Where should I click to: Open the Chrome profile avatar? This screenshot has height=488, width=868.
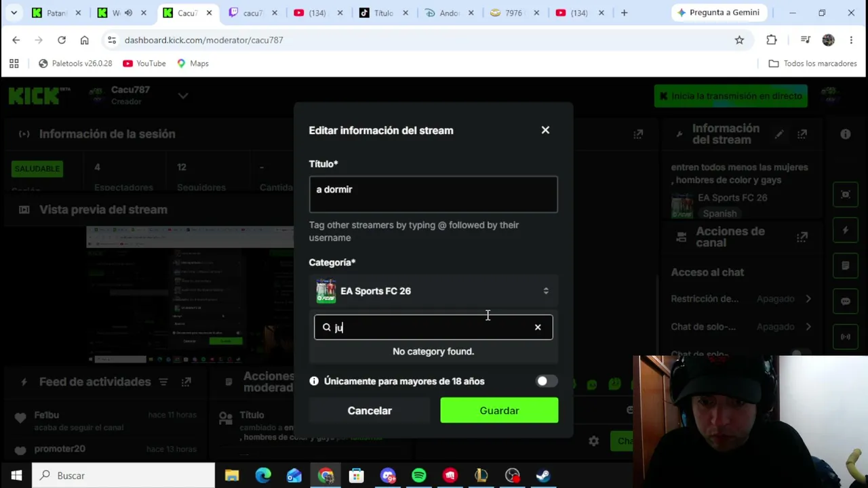(x=828, y=40)
